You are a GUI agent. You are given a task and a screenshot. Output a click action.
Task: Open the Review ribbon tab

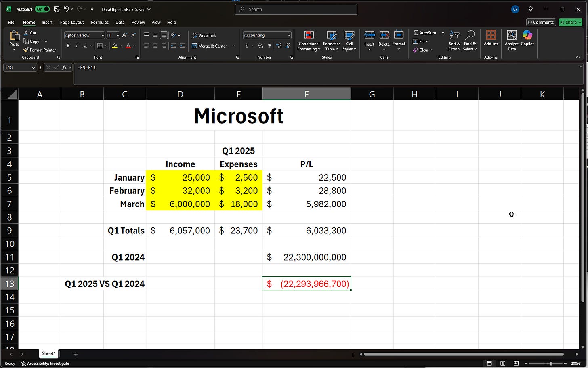[138, 22]
